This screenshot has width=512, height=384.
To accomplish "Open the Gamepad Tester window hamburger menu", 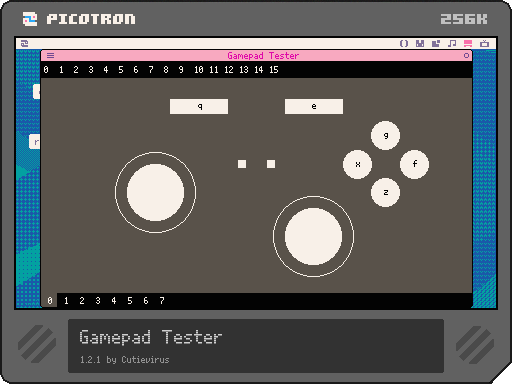I will (50, 55).
